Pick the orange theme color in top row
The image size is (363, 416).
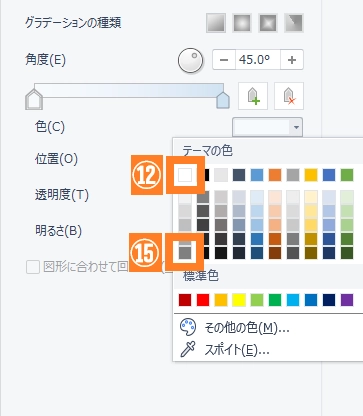[275, 175]
